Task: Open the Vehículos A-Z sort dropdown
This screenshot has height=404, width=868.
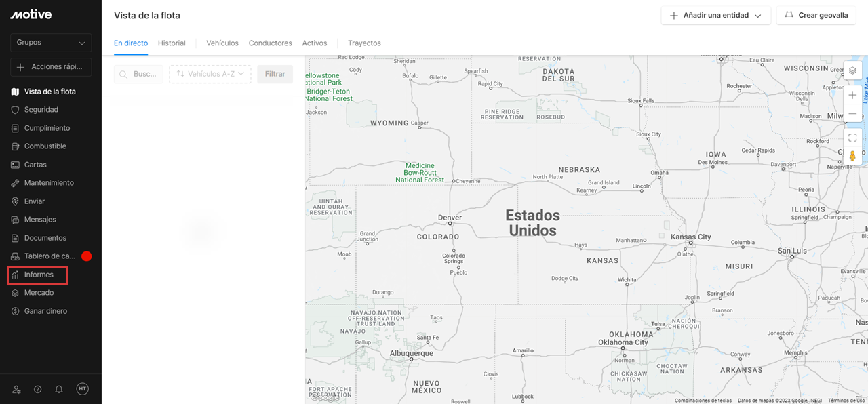Action: (210, 74)
